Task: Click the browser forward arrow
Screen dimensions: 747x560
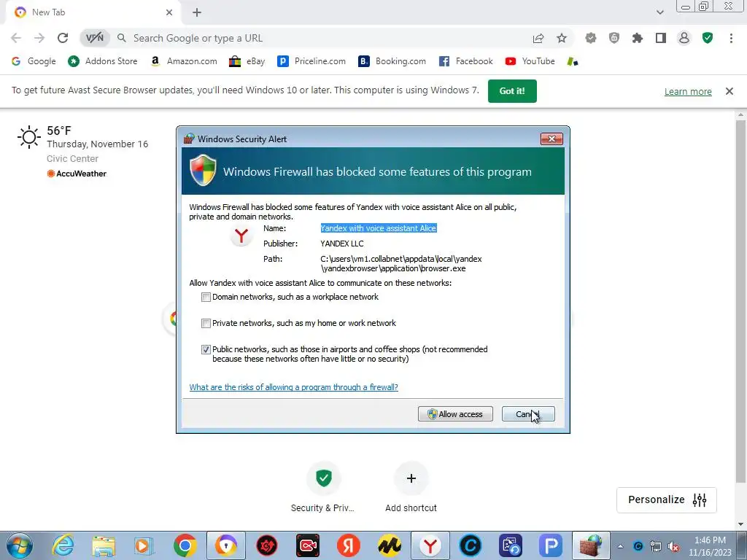Action: click(x=39, y=38)
